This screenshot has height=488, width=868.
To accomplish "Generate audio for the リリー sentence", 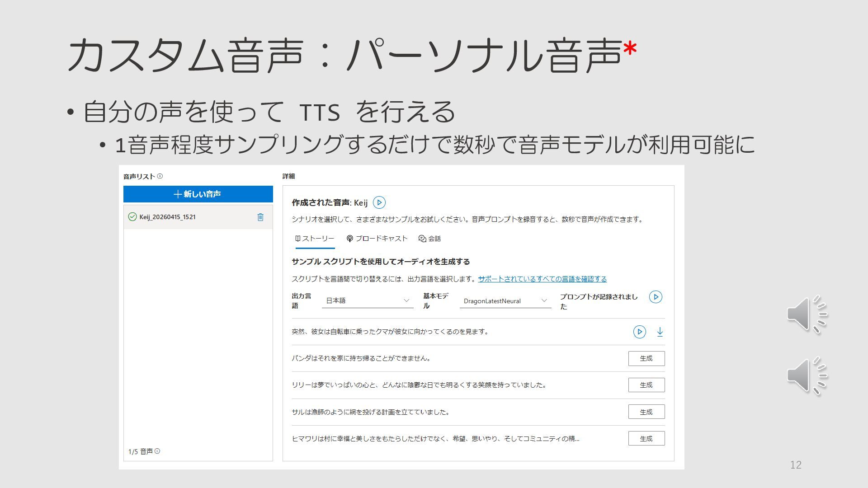I will coord(646,385).
